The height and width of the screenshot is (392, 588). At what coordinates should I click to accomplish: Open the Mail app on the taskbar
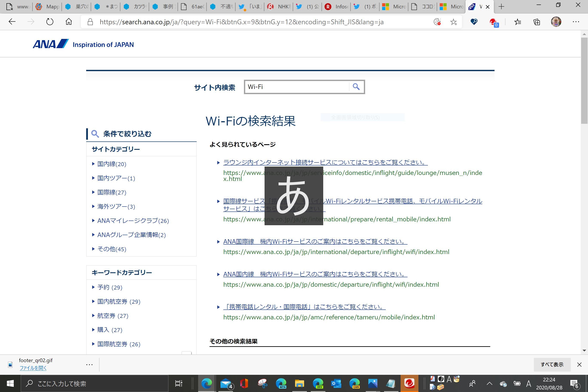(x=227, y=383)
